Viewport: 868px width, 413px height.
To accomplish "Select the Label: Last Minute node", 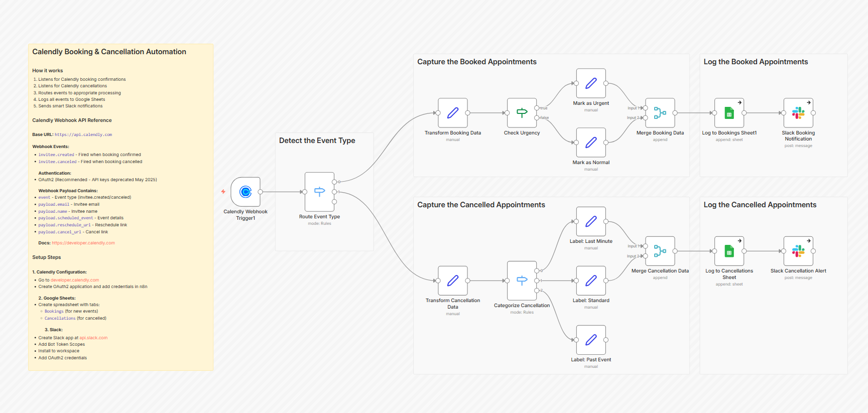I will (591, 221).
